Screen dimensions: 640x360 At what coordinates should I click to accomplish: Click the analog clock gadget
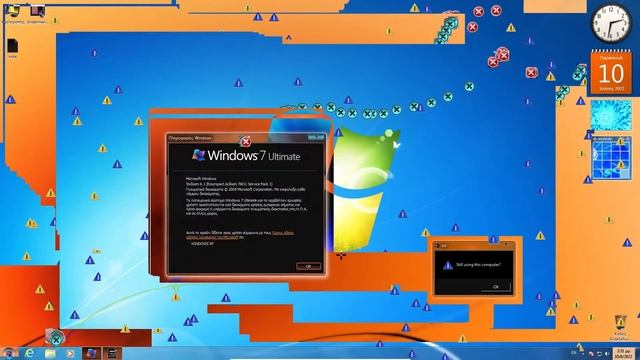(611, 23)
